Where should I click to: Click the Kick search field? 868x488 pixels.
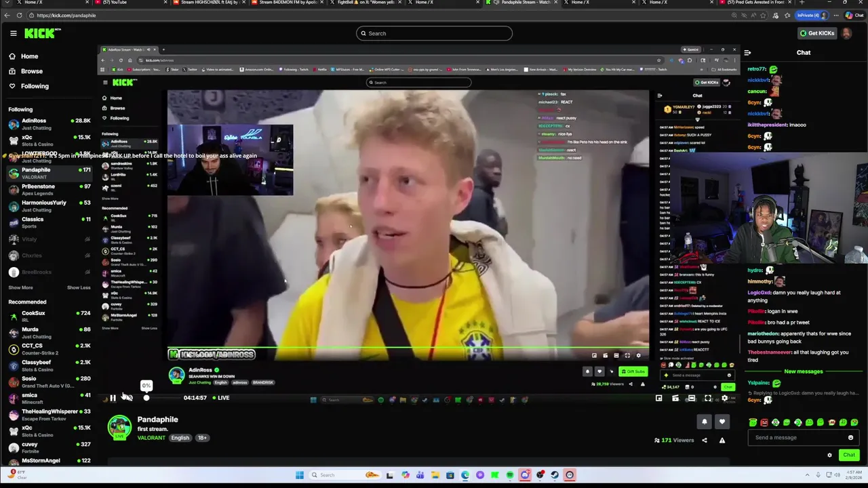tap(434, 33)
